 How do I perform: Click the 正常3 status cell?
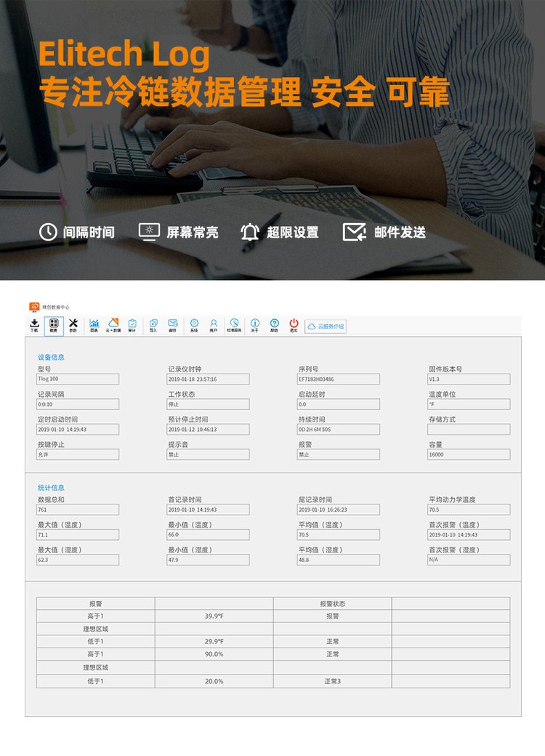[333, 681]
